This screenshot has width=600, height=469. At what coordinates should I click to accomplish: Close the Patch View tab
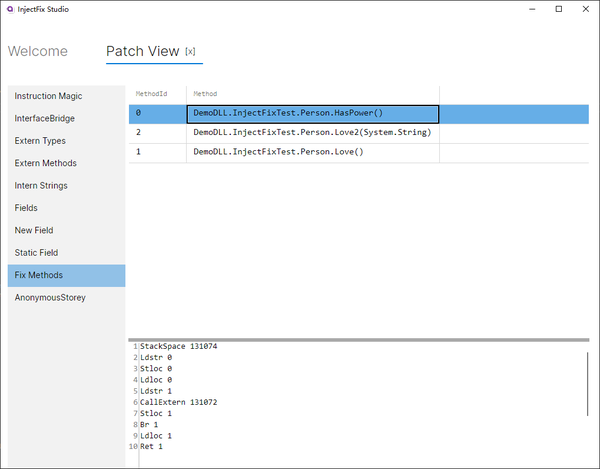click(x=190, y=51)
